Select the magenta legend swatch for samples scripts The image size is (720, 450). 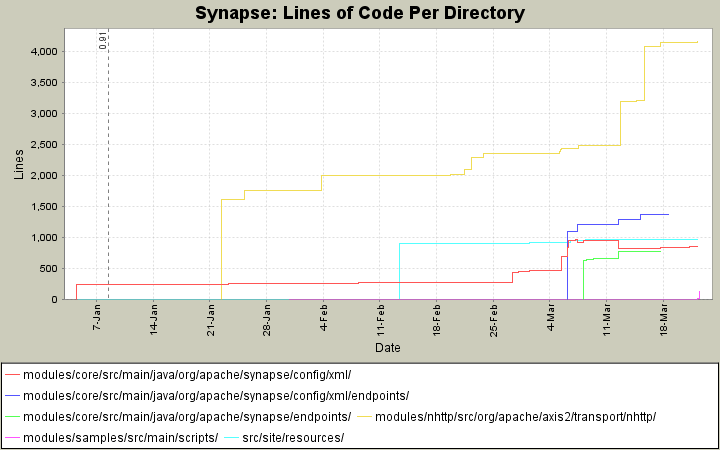coord(12,438)
